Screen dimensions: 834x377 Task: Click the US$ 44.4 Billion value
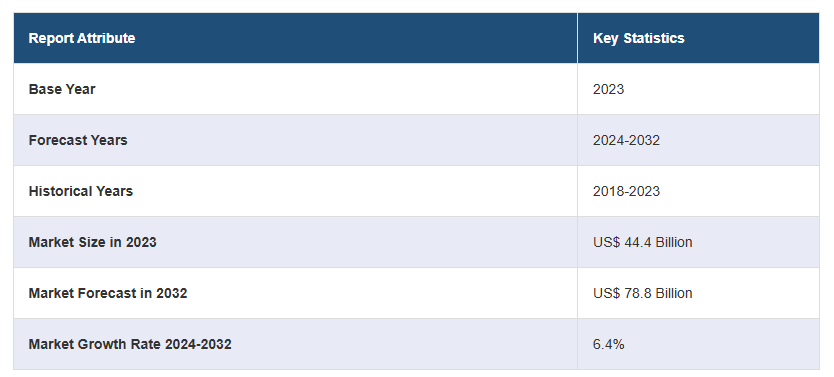click(x=643, y=242)
